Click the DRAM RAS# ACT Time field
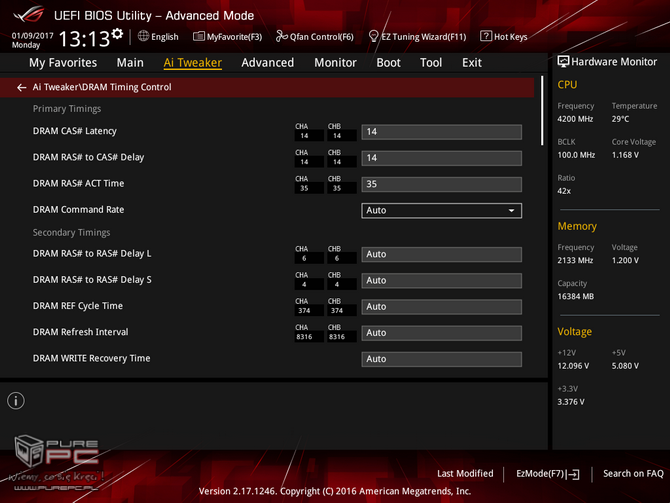Viewport: 670px width, 503px height. click(441, 185)
